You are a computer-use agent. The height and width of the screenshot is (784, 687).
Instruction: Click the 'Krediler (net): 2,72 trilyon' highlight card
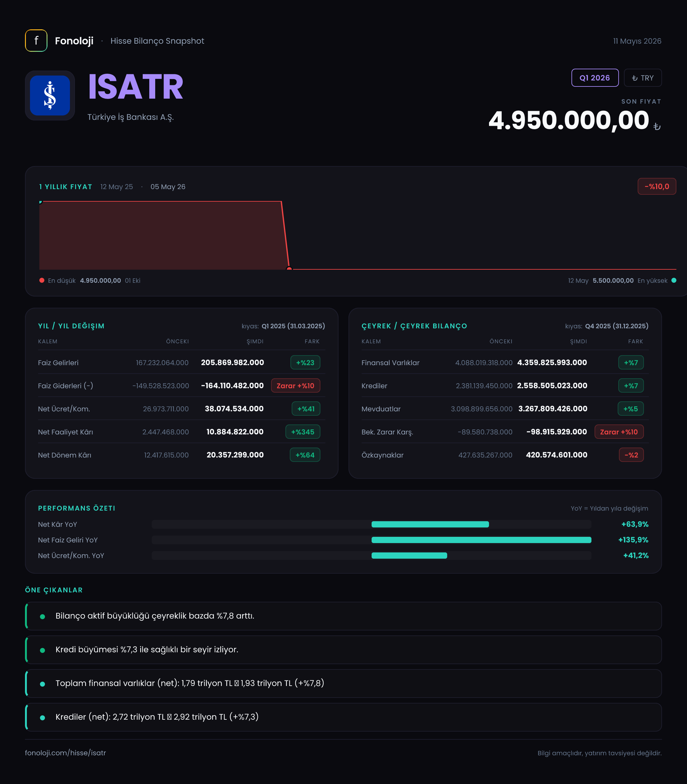pyautogui.click(x=343, y=717)
